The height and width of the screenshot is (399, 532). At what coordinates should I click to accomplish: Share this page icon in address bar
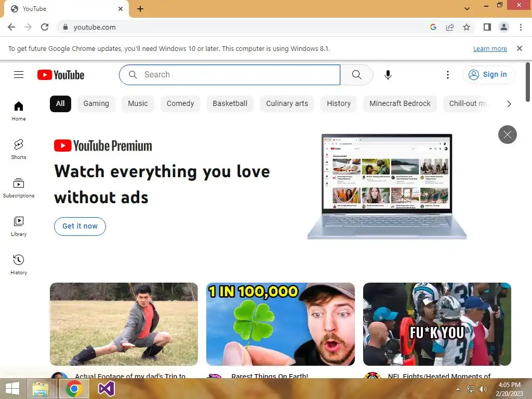pos(450,27)
